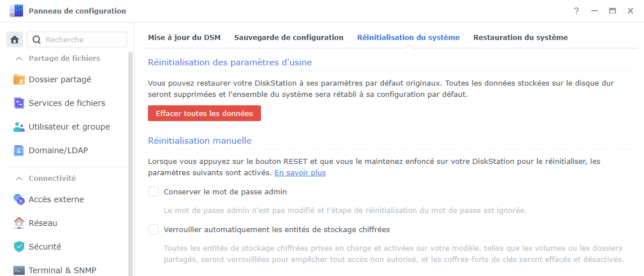Select Réseau network icon
Screen dimensions: 644x276
19,223
